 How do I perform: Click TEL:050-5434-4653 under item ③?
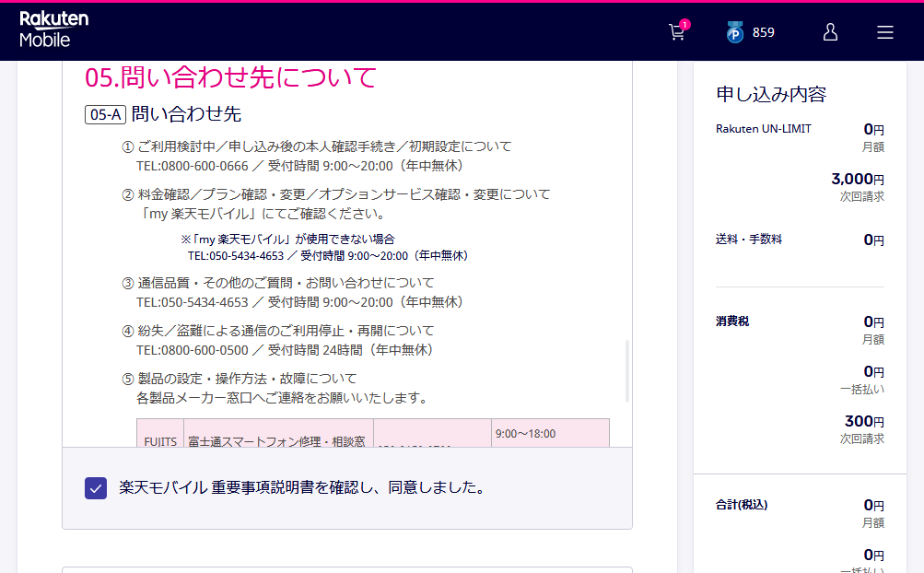coord(193,302)
